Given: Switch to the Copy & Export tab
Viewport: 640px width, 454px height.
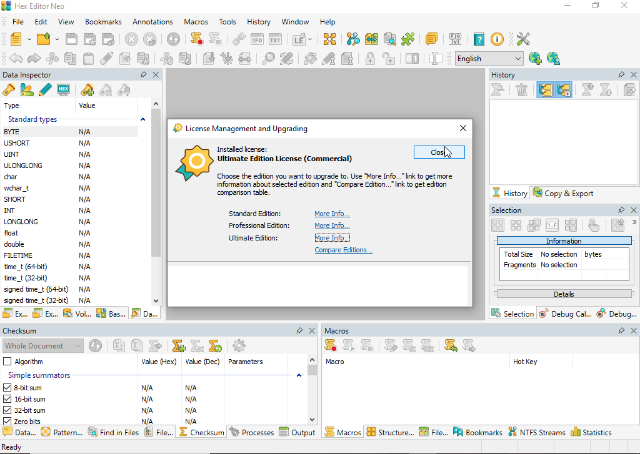Looking at the screenshot, I should [x=563, y=193].
